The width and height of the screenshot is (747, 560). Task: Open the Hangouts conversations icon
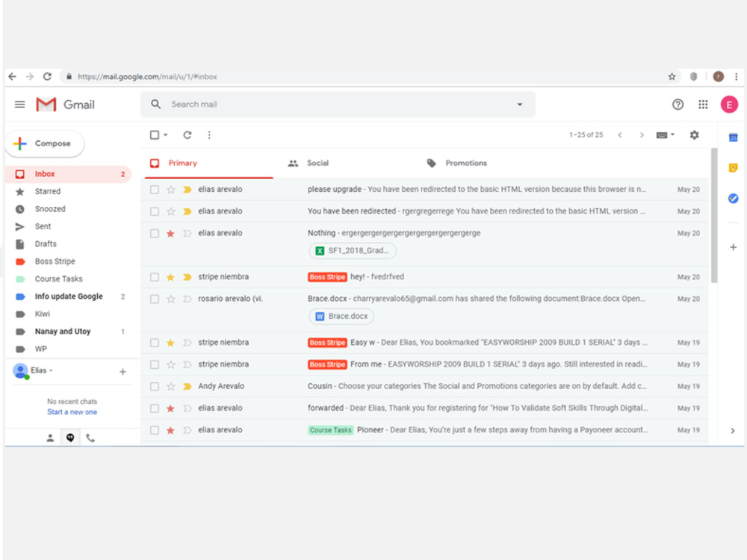[x=70, y=438]
